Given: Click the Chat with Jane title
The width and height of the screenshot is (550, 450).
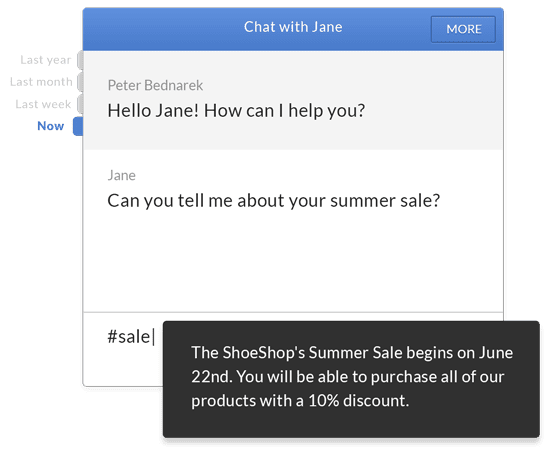Looking at the screenshot, I should point(293,27).
